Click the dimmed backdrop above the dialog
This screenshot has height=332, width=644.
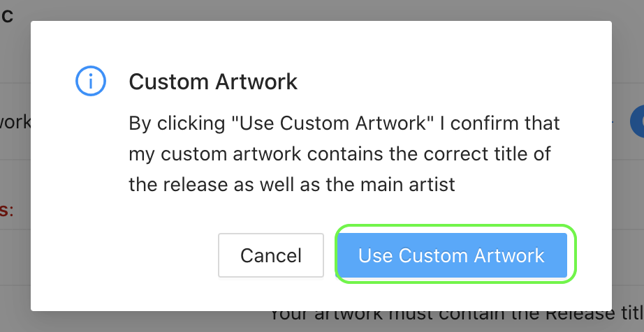click(321, 10)
